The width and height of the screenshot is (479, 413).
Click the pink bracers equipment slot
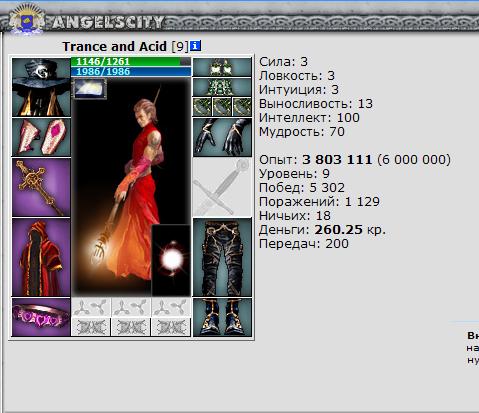click(41, 137)
